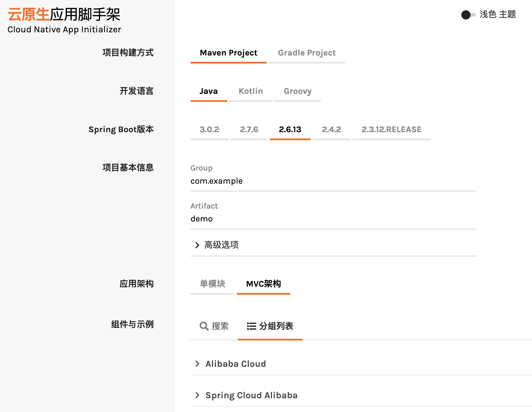Click the arrow icon next to Alibaba Cloud
This screenshot has width=532, height=412.
point(197,364)
